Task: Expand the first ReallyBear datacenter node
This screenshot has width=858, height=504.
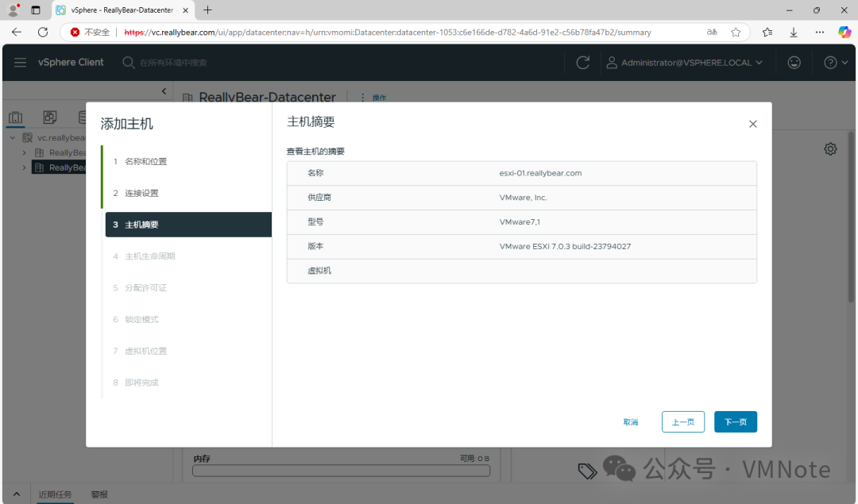Action: 24,152
